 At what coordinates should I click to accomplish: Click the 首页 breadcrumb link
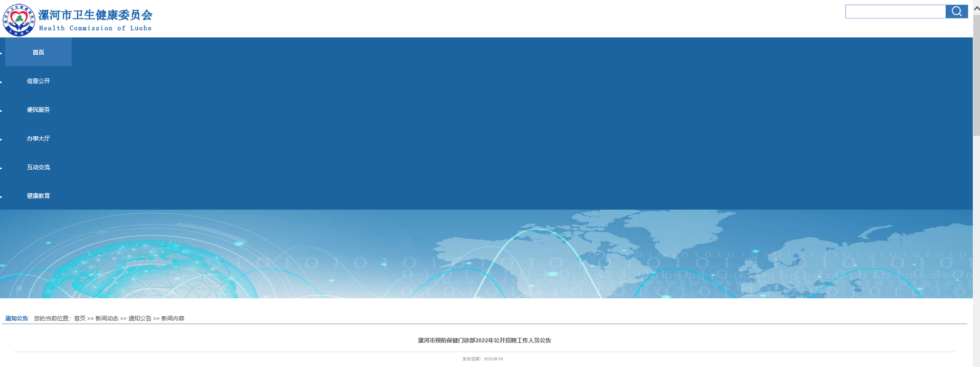click(x=80, y=318)
